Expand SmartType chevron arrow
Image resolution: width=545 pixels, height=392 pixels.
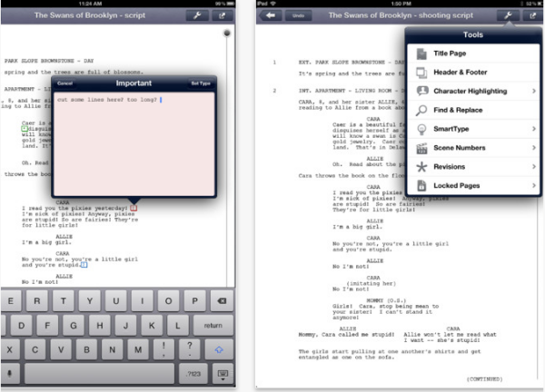tap(534, 129)
